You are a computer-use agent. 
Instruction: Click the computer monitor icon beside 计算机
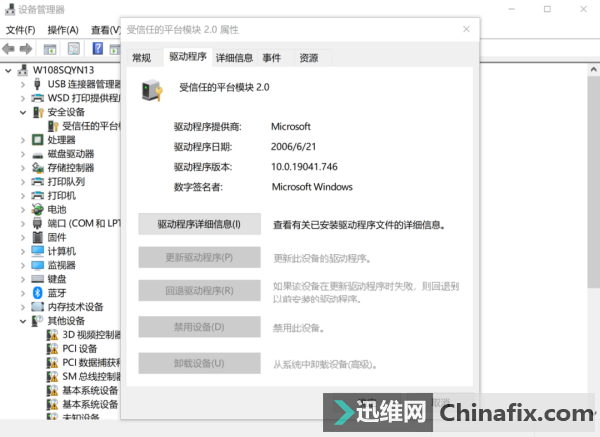[38, 251]
